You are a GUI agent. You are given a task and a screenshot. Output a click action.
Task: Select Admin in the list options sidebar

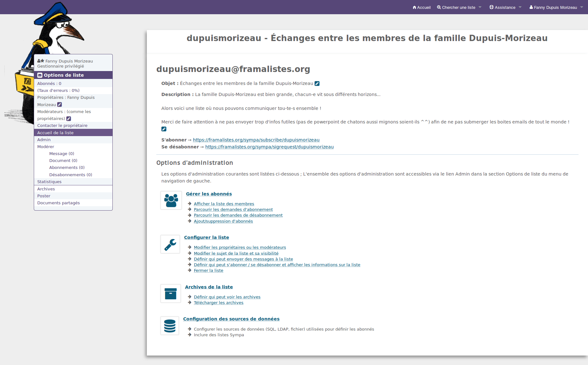pyautogui.click(x=44, y=140)
